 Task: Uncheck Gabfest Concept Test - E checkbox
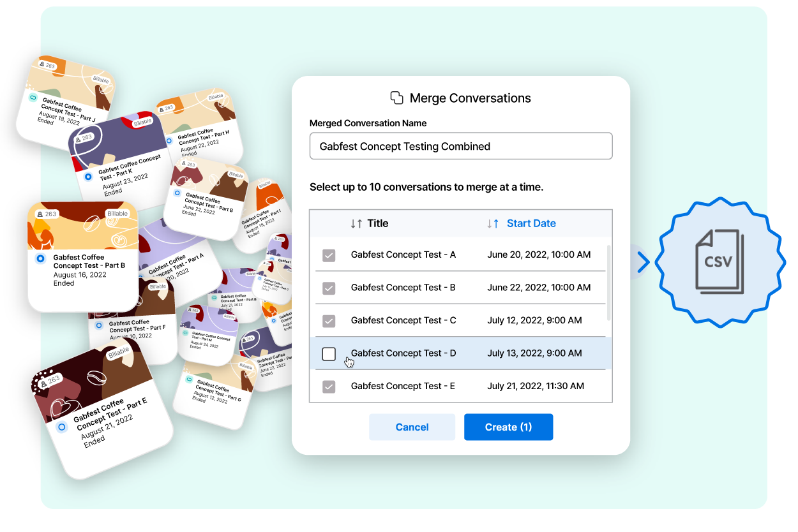point(329,387)
